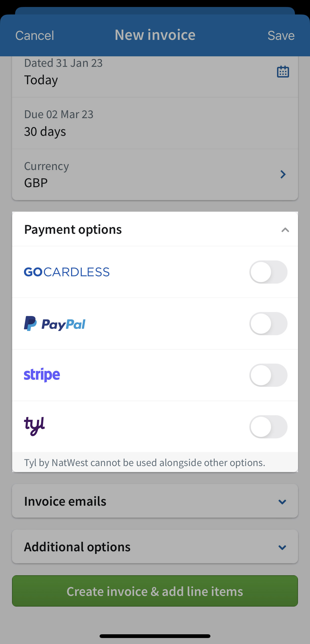This screenshot has width=310, height=644.
Task: Tap the GoCardless logo
Action: pyautogui.click(x=67, y=272)
